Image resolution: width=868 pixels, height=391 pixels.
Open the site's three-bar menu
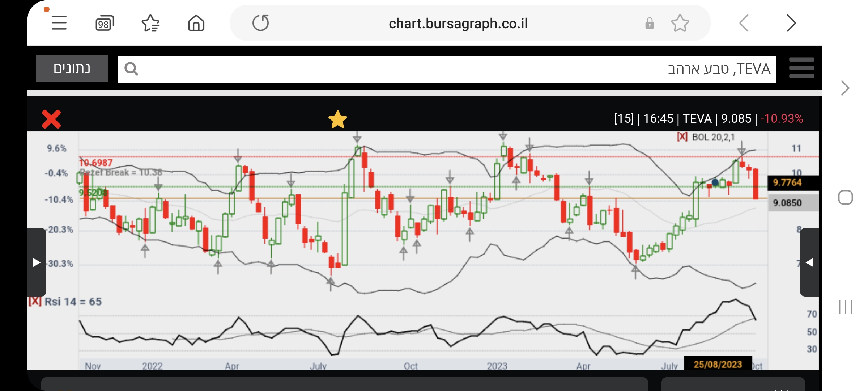click(x=801, y=68)
